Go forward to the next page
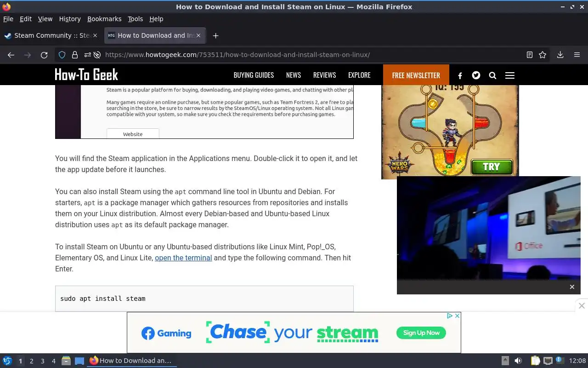 point(28,55)
